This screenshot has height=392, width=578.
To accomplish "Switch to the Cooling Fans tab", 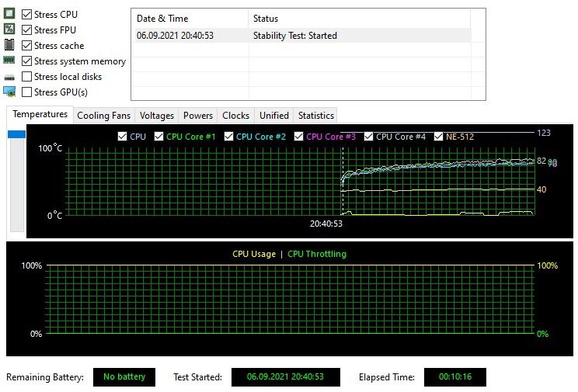I will [103, 116].
